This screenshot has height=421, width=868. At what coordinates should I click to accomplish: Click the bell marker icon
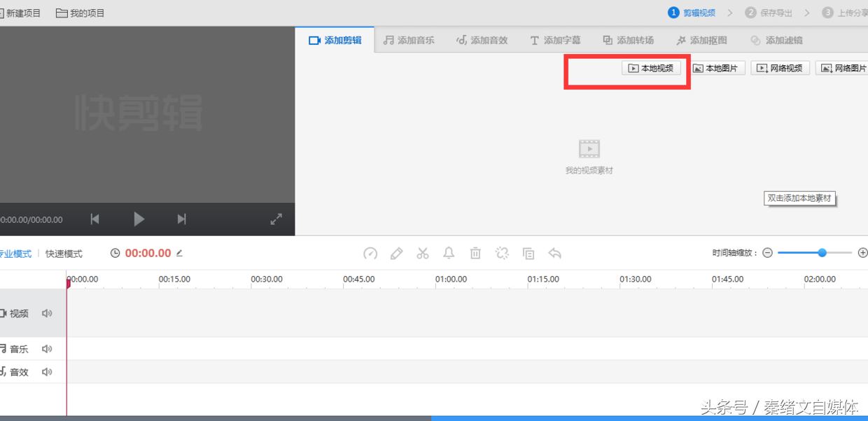[x=449, y=253]
